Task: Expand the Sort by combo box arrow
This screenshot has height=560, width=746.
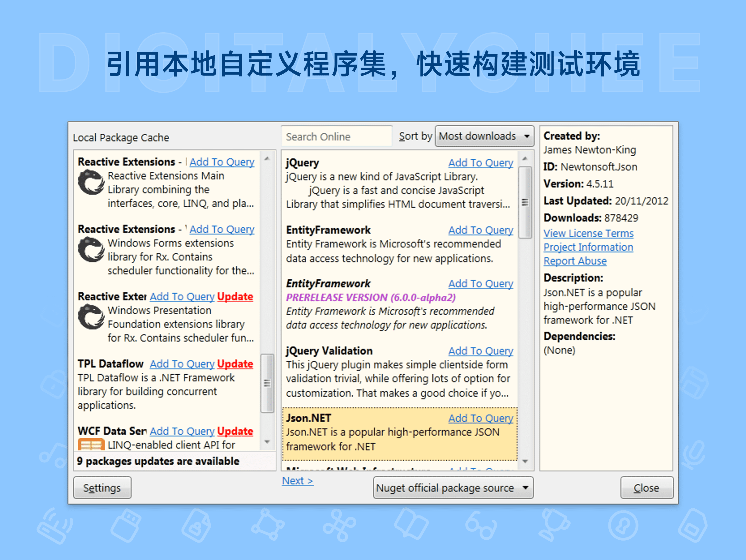Action: (x=527, y=136)
